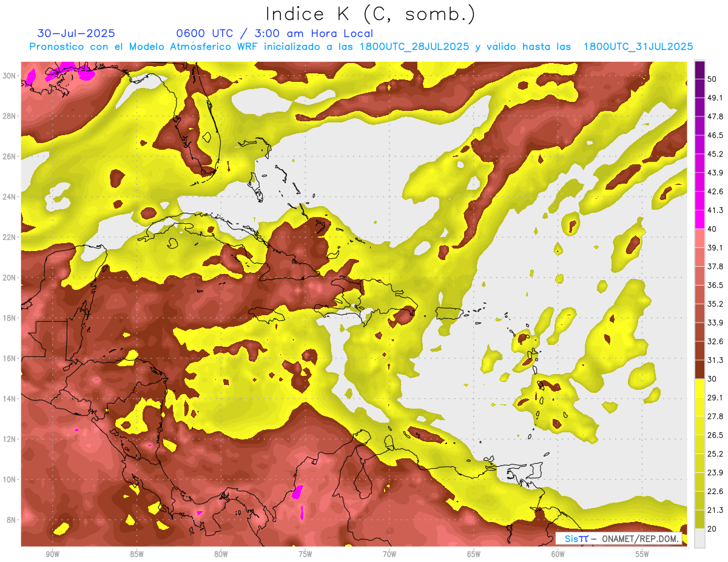Click the legend value '31.3'
Screen dimensions: 728x562
click(x=715, y=360)
